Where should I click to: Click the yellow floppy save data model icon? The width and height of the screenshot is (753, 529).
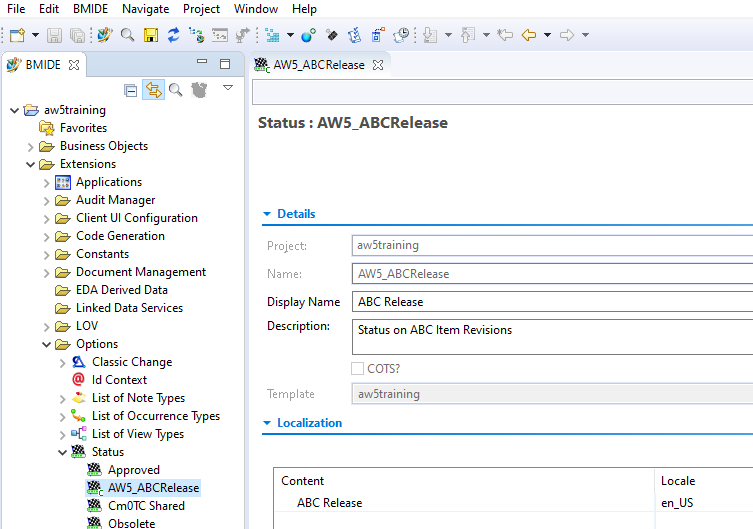151,35
